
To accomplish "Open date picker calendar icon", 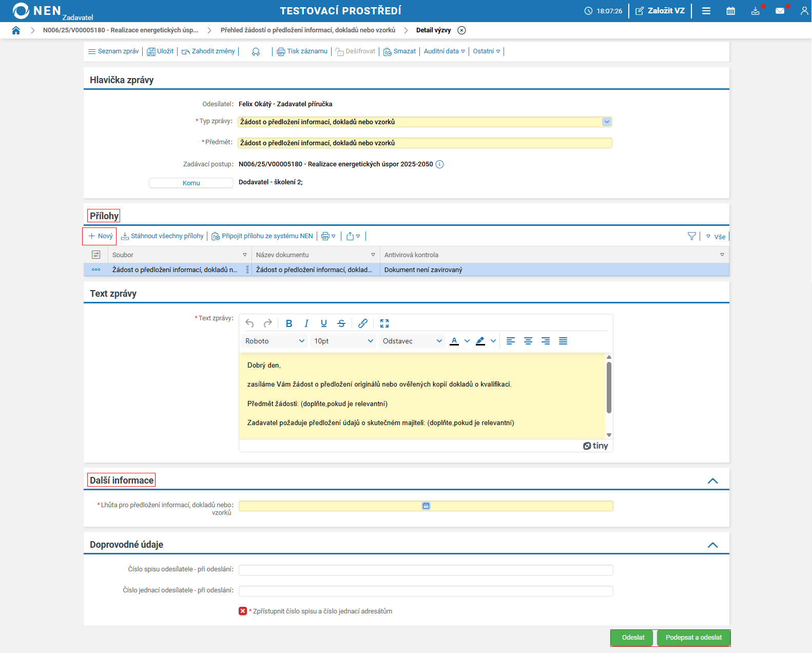I will pyautogui.click(x=426, y=506).
